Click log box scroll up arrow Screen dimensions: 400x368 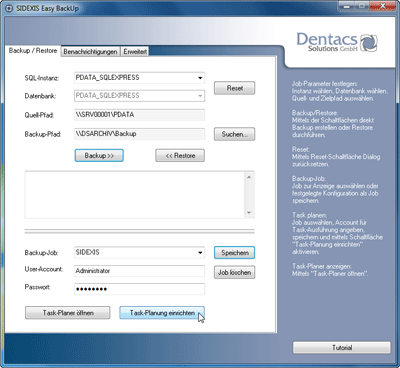(x=249, y=177)
